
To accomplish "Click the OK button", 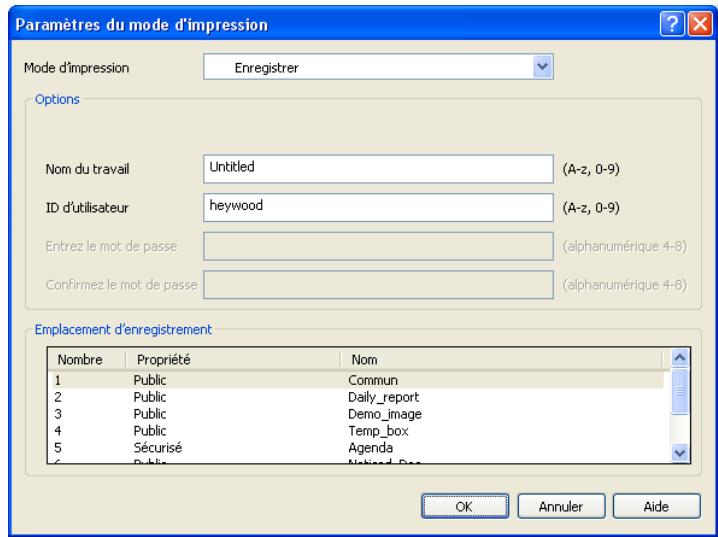I will (465, 506).
